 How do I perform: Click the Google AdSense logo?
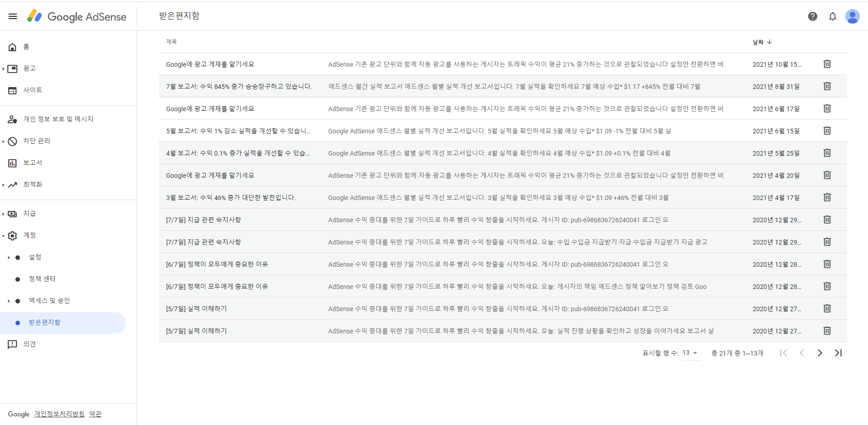[x=77, y=16]
